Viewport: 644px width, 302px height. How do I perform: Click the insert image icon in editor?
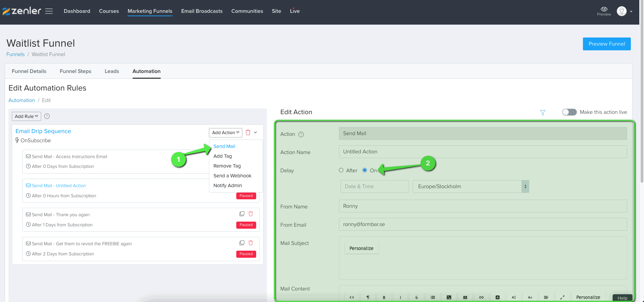449,297
